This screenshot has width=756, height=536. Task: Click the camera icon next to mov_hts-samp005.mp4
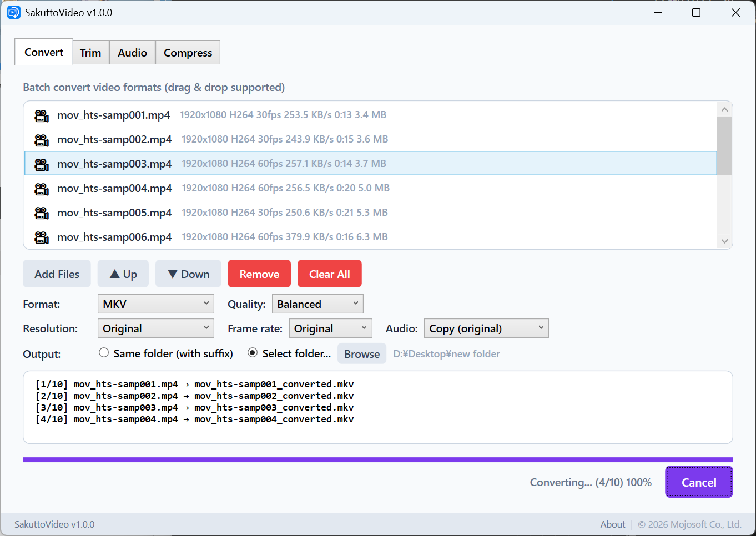click(x=42, y=213)
